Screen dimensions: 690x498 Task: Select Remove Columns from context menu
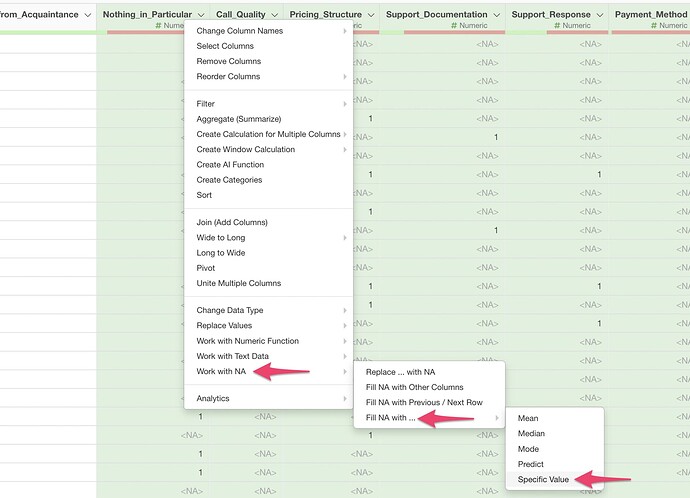(x=228, y=61)
